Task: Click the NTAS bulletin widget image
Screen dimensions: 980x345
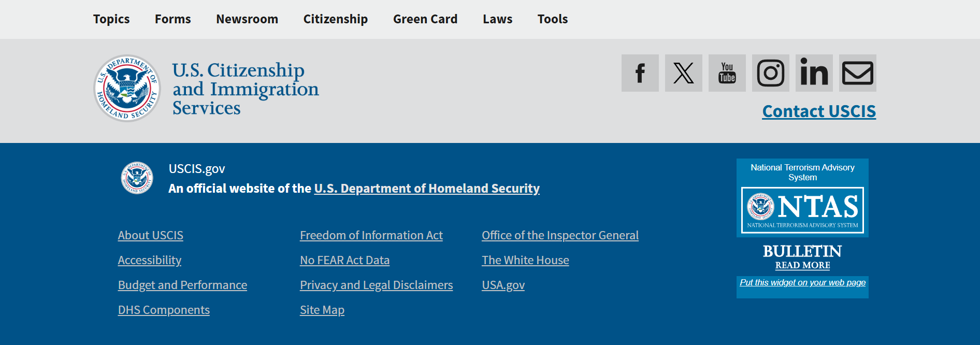Action: pos(802,210)
